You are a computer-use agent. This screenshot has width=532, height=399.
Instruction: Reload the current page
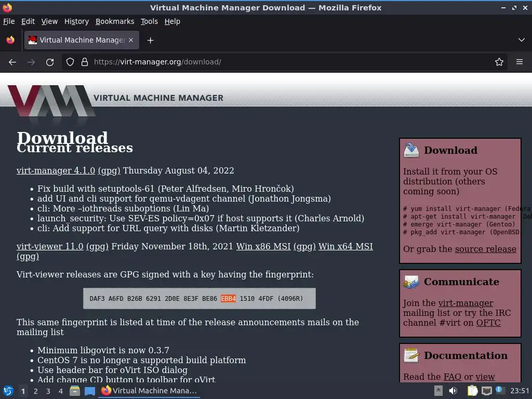(x=50, y=62)
